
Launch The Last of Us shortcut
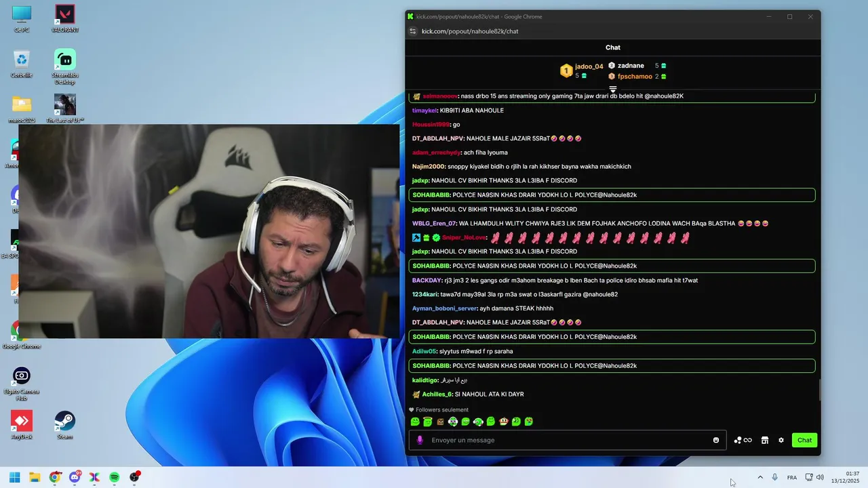click(64, 108)
